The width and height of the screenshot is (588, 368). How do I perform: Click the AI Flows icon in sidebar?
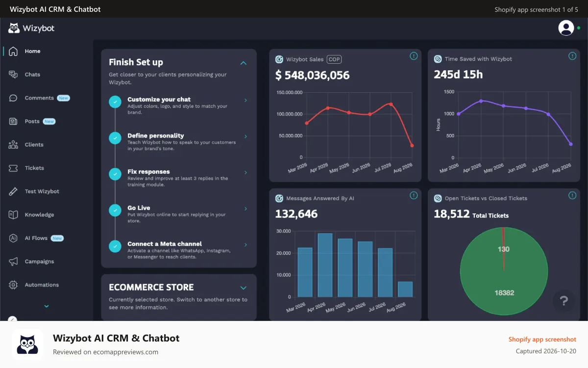tap(13, 238)
